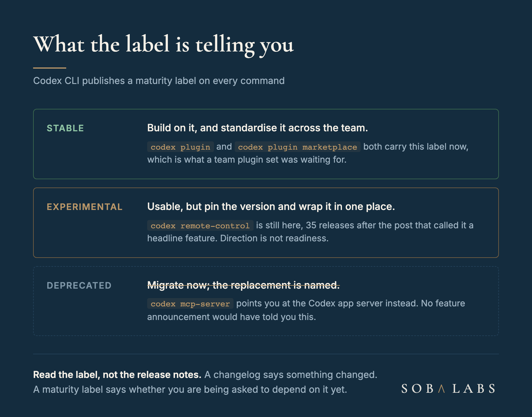
Task: Click the 'codex remote-control' code chip
Action: tap(200, 225)
